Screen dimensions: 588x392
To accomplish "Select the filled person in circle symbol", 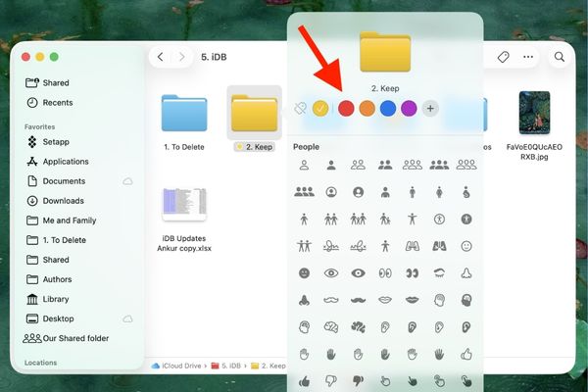I will click(358, 192).
